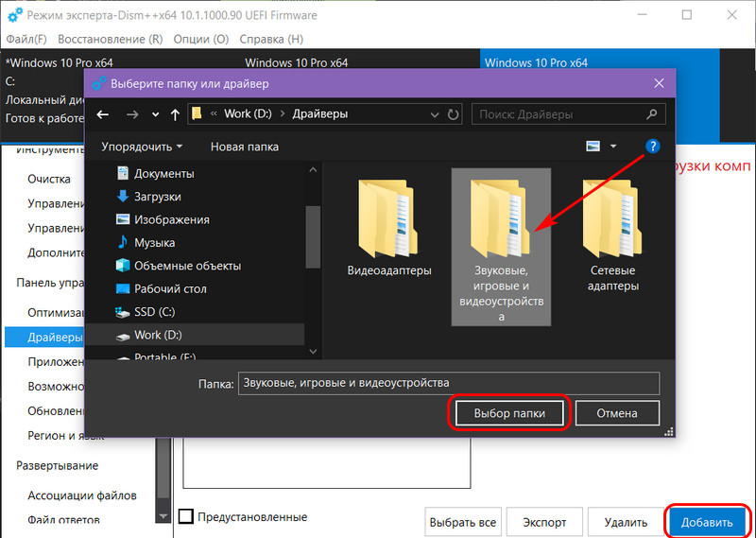The height and width of the screenshot is (538, 756).
Task: Maximize the Dism++ window
Action: (x=687, y=15)
